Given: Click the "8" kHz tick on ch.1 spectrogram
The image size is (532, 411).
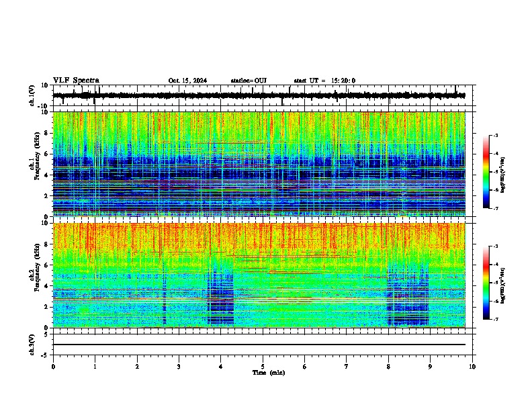Looking at the screenshot, I should (x=47, y=133).
